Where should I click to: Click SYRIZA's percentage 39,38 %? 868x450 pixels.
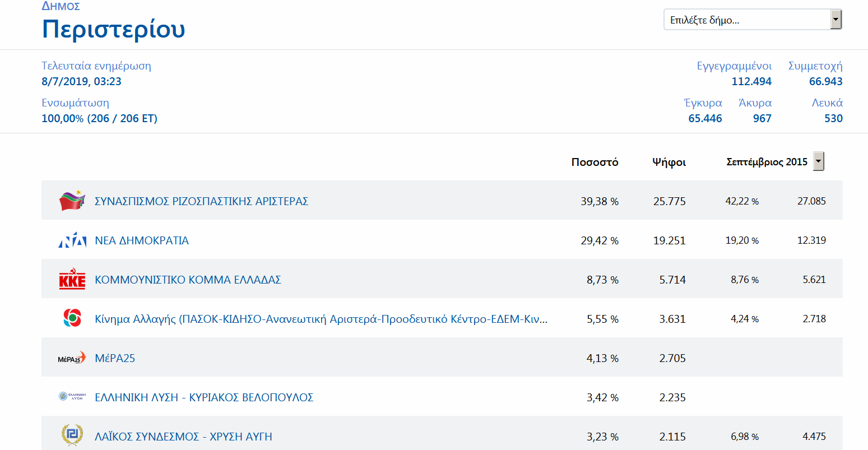tap(600, 201)
